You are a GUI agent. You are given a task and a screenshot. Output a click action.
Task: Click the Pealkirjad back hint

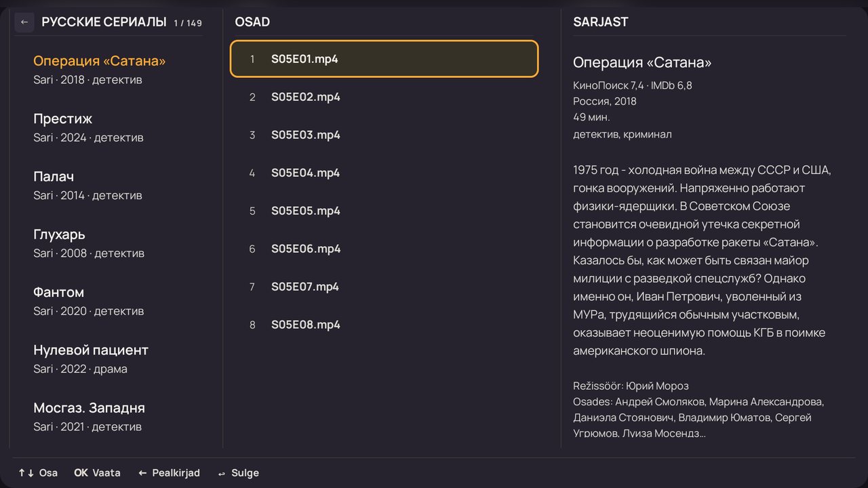(x=169, y=473)
